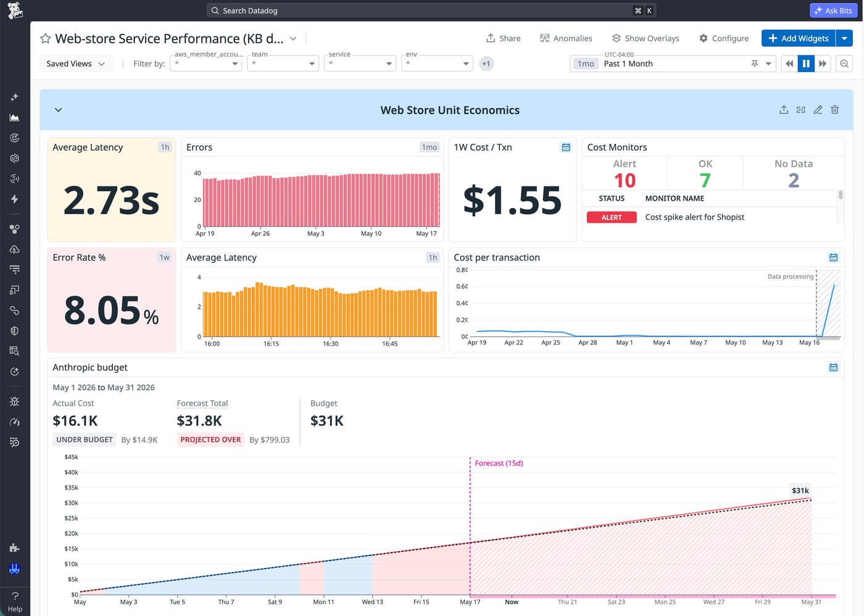Open the stacked lines logs sidebar icon
Screen dimensions: 864x616
click(15, 269)
